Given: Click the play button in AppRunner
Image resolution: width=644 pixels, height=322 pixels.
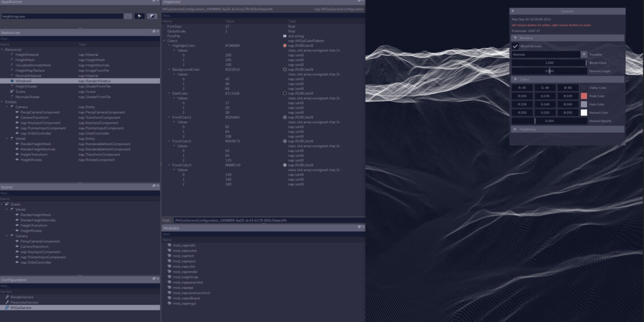Looking at the screenshot, I should [x=139, y=16].
